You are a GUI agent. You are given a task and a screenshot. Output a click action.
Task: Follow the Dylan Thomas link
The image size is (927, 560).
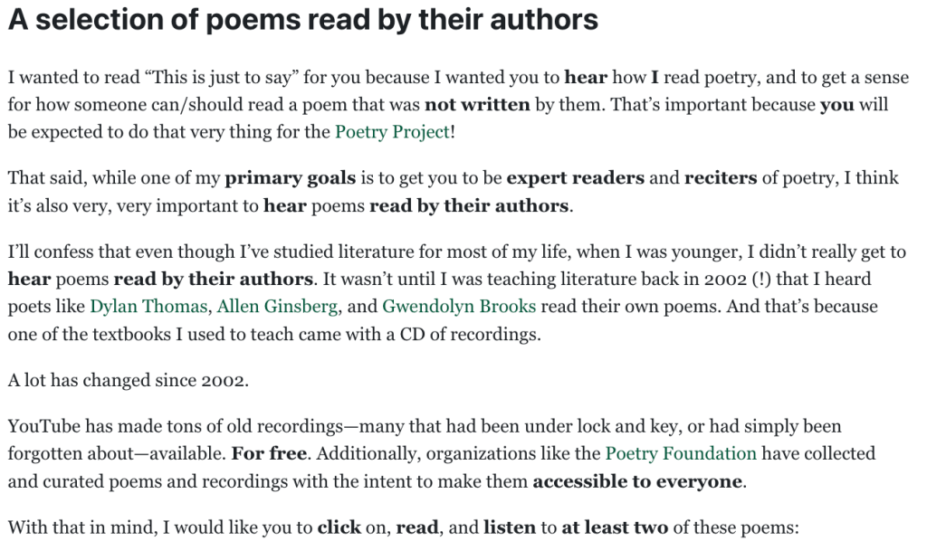(x=149, y=307)
